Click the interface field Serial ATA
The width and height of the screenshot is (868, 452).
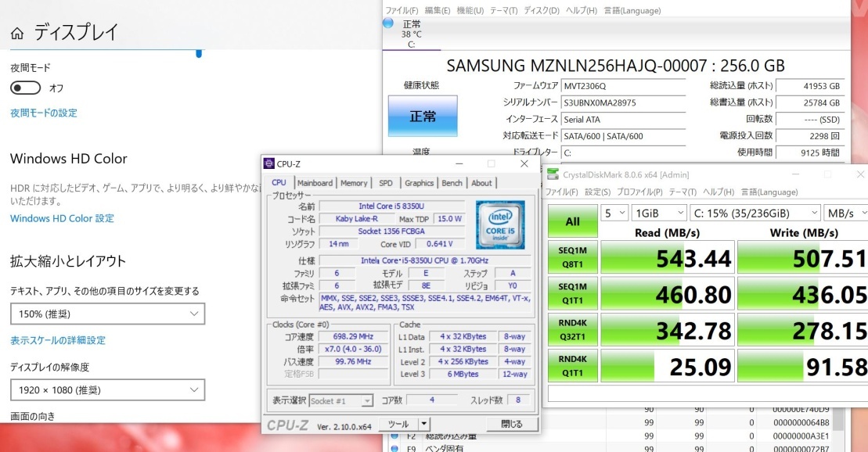pos(623,119)
